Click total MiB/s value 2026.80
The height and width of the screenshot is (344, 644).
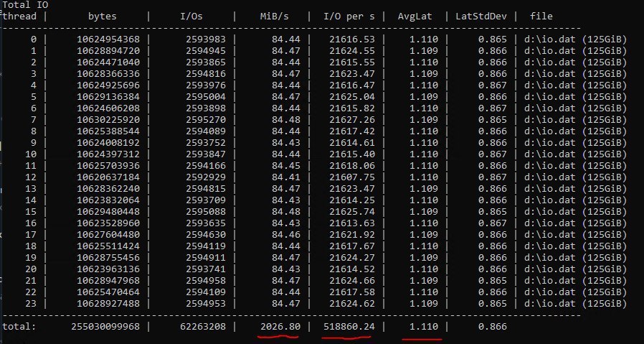(280, 327)
